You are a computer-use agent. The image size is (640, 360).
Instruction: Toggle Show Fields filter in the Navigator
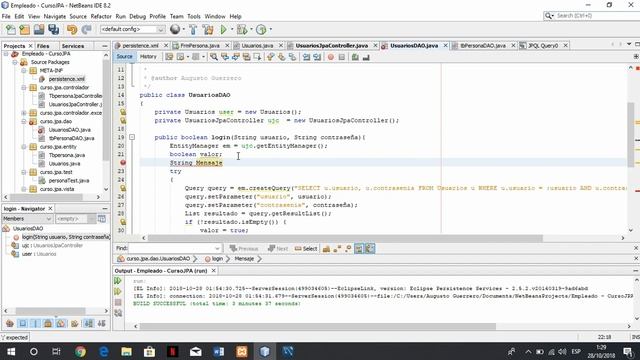[23, 324]
